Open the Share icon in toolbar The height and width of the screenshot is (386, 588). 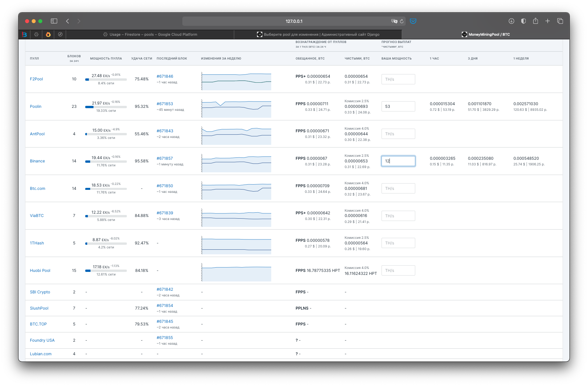[x=535, y=21]
